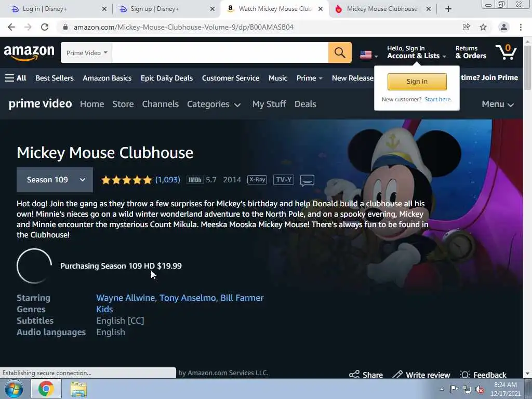Expand the Prime Video Menu dropdown

[498, 104]
